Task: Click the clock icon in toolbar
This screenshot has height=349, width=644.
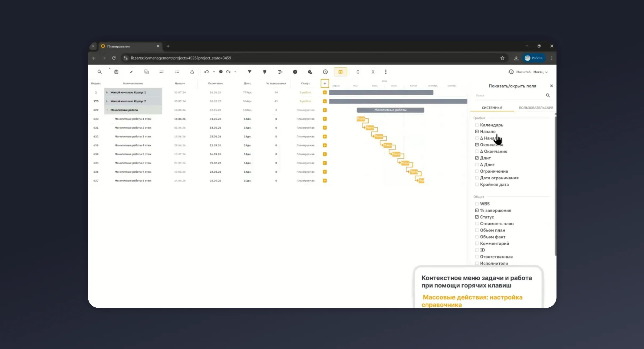Action: [325, 72]
